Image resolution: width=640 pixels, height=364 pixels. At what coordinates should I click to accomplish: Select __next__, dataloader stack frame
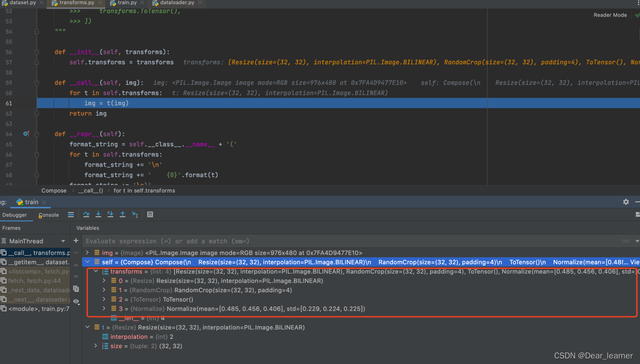tap(35, 300)
